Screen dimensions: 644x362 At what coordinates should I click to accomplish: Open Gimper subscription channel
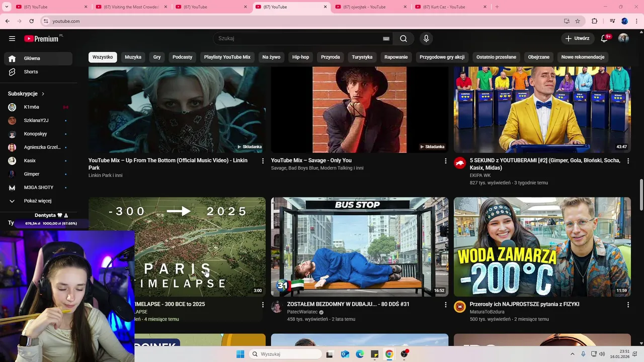tap(38, 174)
